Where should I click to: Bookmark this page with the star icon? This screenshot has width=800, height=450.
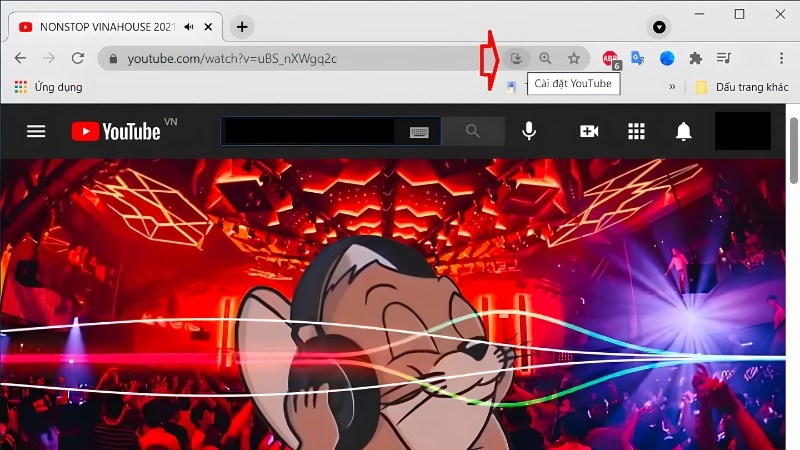point(573,58)
